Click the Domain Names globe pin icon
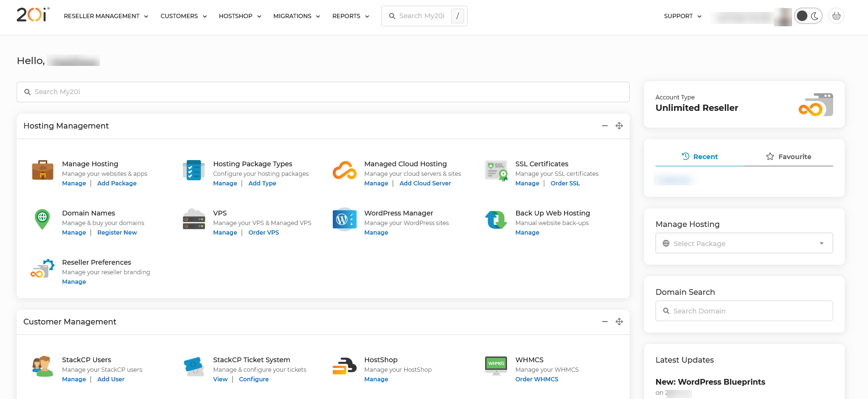This screenshot has width=868, height=399. 42,219
